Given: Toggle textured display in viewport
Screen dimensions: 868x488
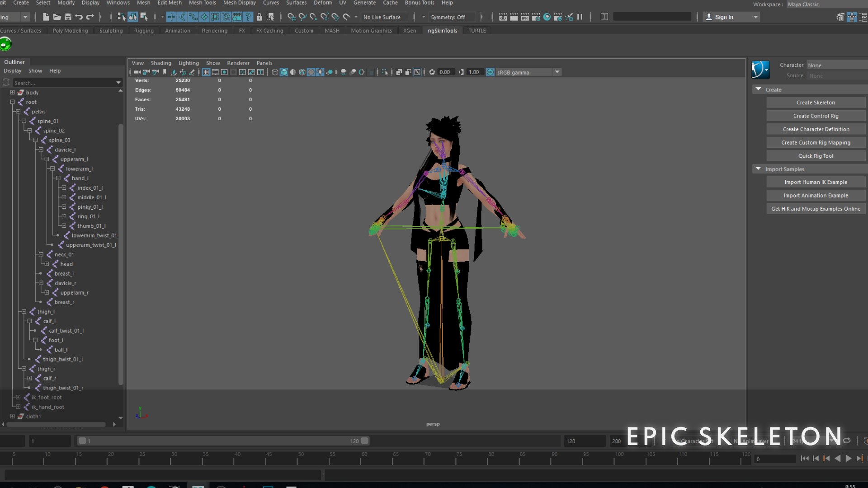Looking at the screenshot, I should (311, 72).
